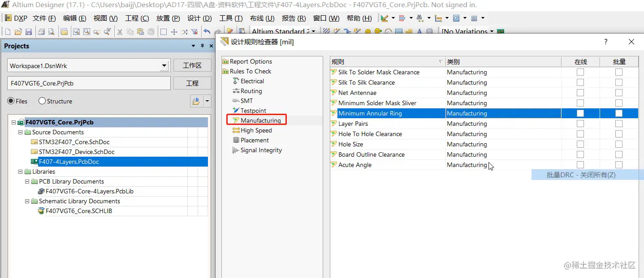Click the Open file folder icon

(18, 32)
